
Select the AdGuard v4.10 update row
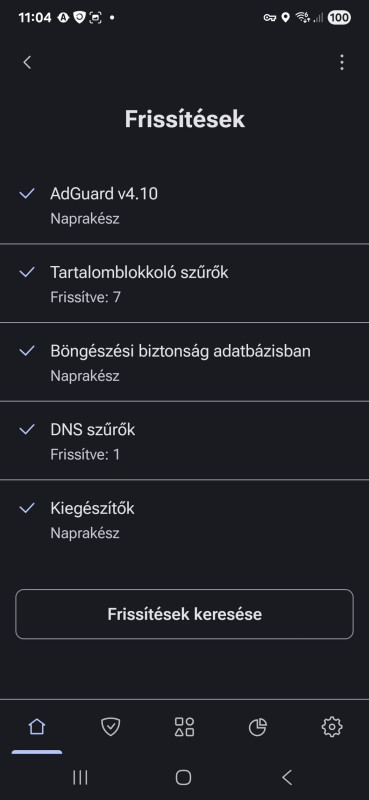click(x=184, y=205)
